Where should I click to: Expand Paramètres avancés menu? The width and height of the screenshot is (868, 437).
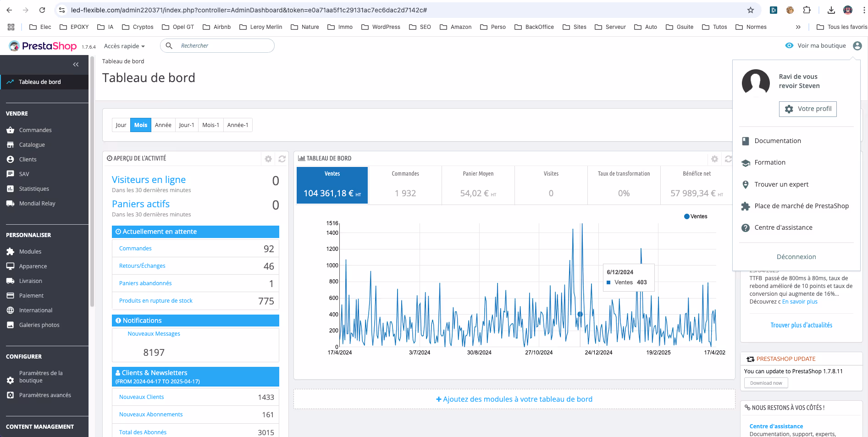44,395
